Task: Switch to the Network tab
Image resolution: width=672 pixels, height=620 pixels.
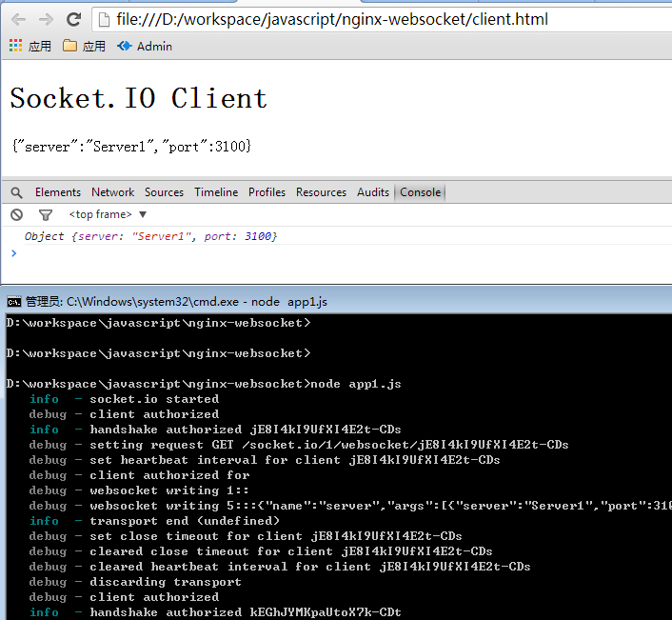Action: (112, 192)
